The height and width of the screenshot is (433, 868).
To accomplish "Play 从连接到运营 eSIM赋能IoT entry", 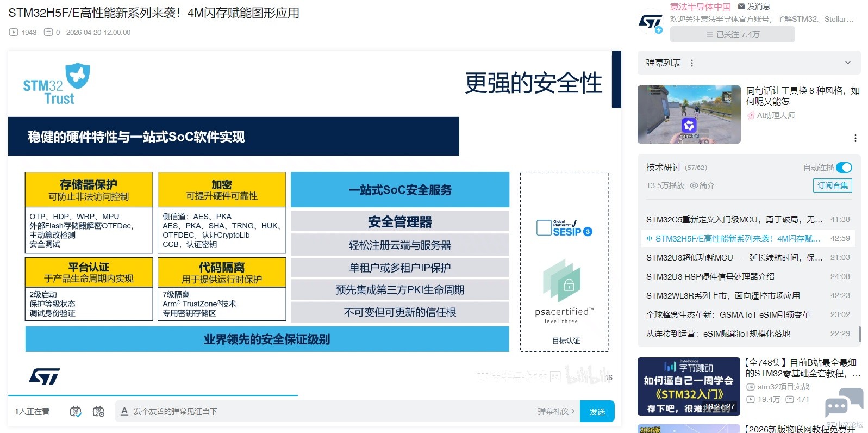I will click(748, 333).
